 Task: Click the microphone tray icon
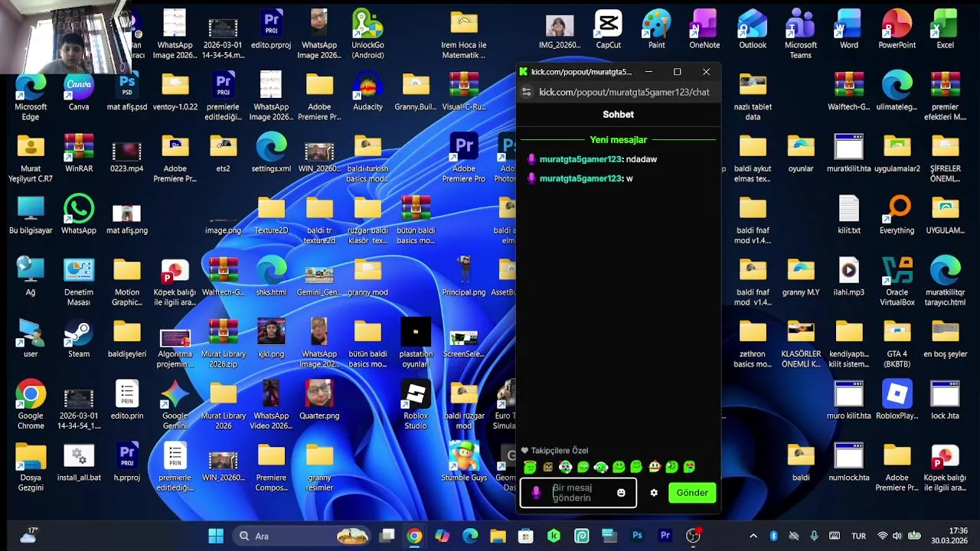coord(814,536)
